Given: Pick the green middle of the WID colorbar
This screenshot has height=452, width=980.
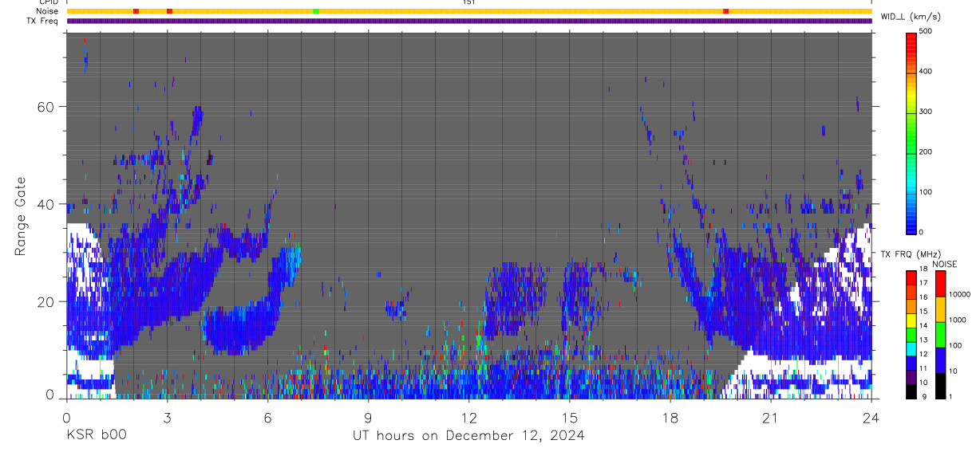Looking at the screenshot, I should (x=911, y=132).
